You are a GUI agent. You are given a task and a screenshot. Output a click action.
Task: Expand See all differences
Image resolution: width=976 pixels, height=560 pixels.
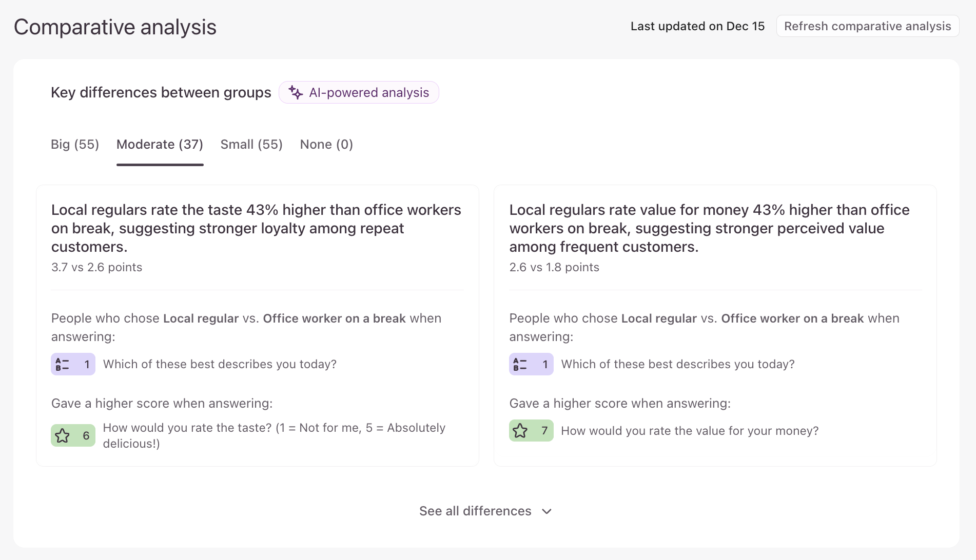pos(475,511)
